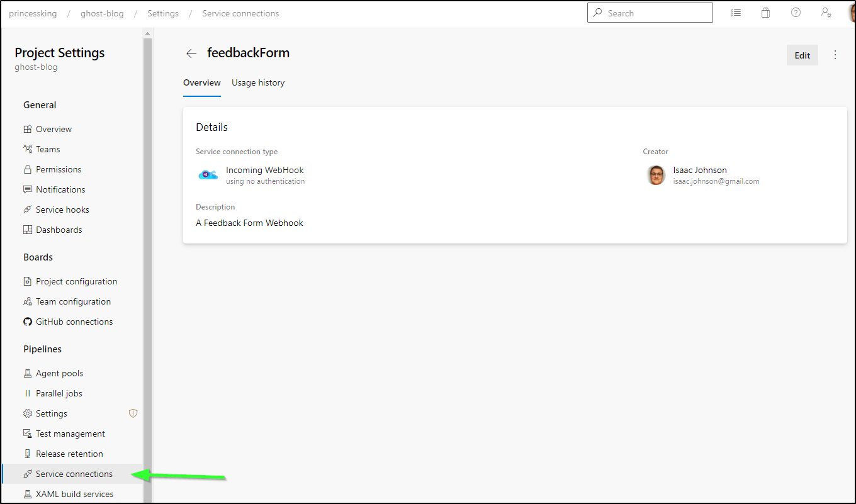Screen dimensions: 856x504
Task: Click the Dashboards grid icon
Action: tap(28, 230)
